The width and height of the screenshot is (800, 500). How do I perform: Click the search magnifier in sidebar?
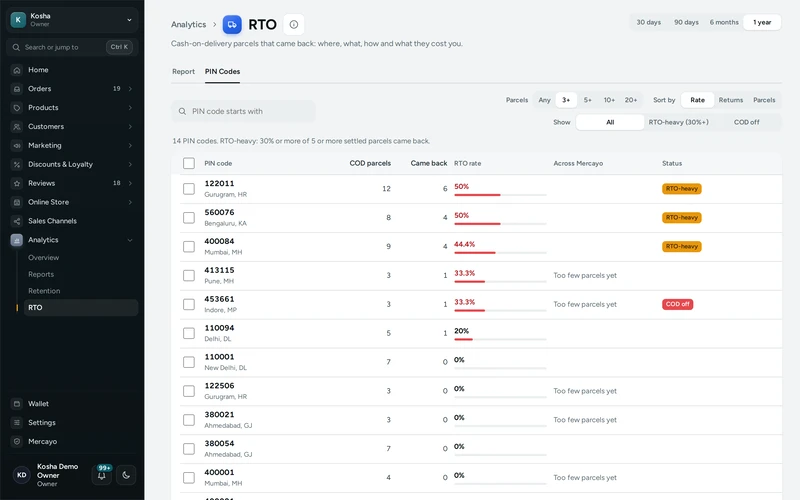[x=16, y=47]
